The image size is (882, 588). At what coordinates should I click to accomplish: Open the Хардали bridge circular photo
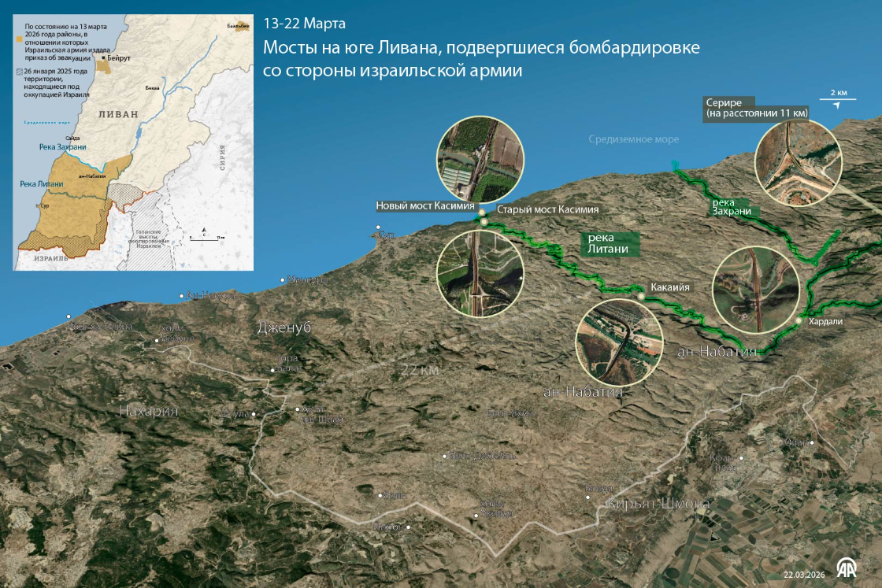[x=756, y=289]
